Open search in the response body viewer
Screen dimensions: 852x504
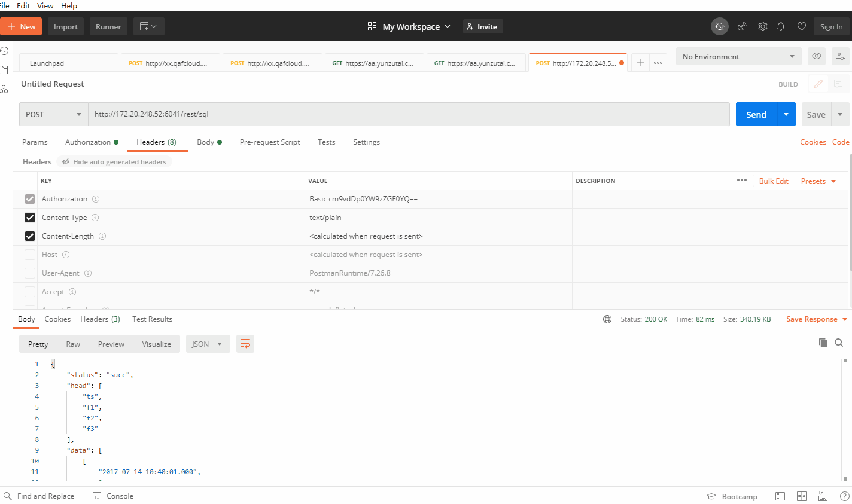point(839,343)
